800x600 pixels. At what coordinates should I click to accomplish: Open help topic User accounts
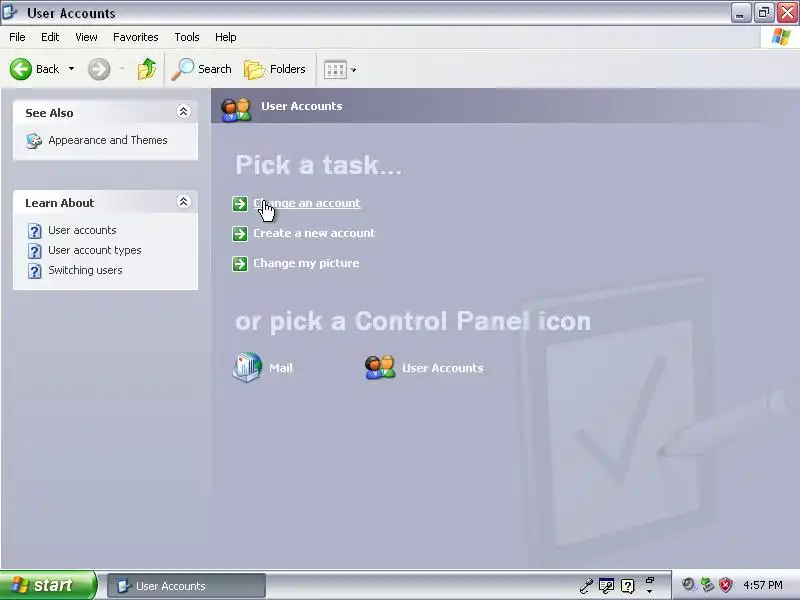[x=82, y=230]
